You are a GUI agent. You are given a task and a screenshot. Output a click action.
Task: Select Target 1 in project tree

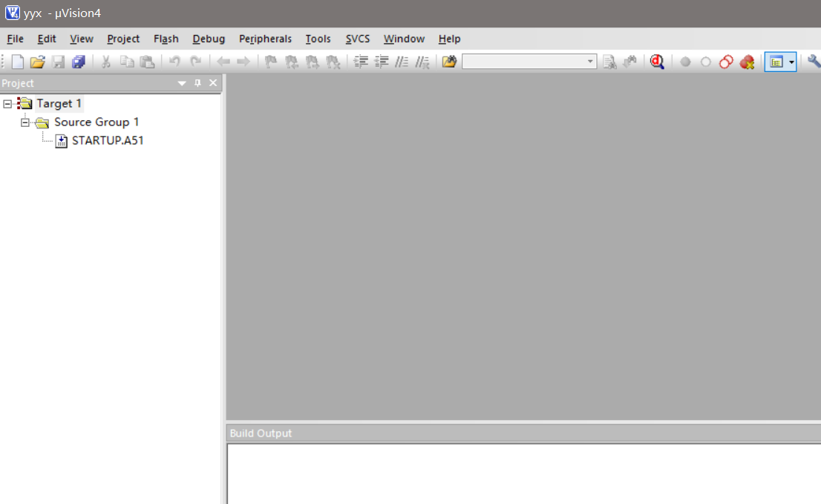coord(59,104)
